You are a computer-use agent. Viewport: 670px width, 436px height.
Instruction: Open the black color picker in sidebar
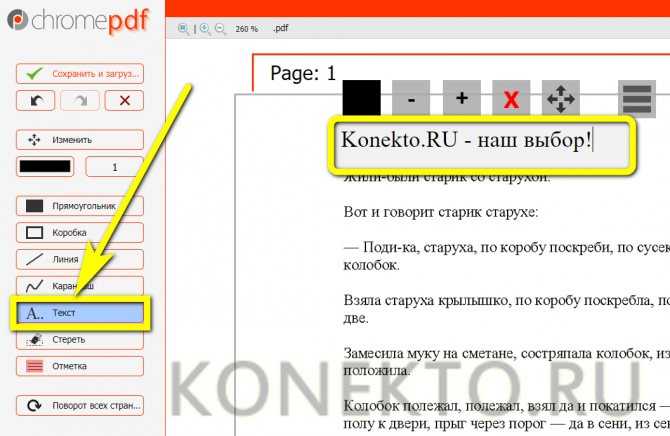pos(45,166)
